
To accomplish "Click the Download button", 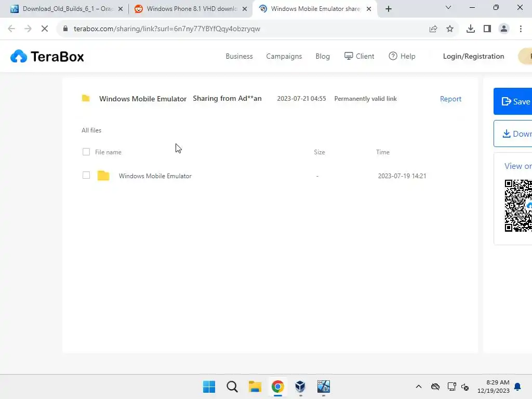I will pyautogui.click(x=513, y=134).
